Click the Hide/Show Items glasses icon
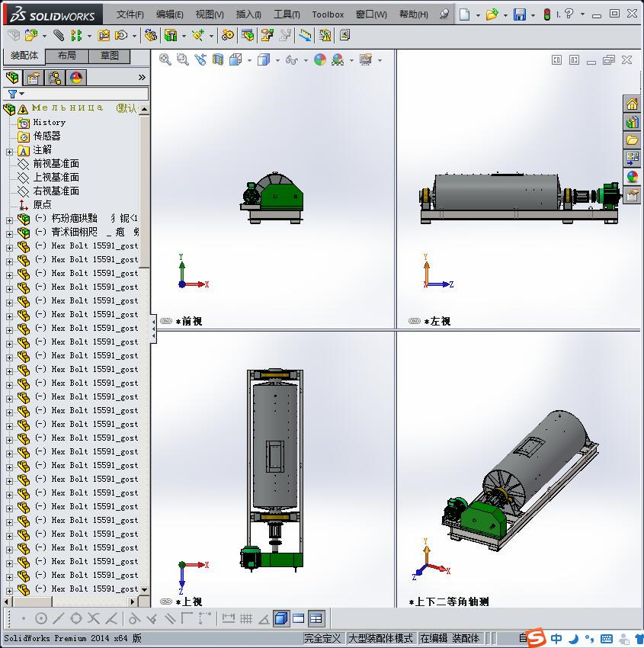 292,60
